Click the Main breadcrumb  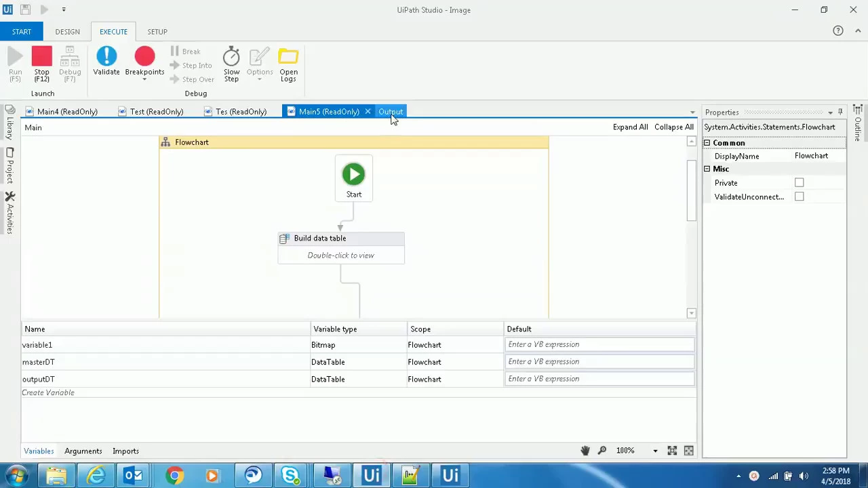point(33,127)
